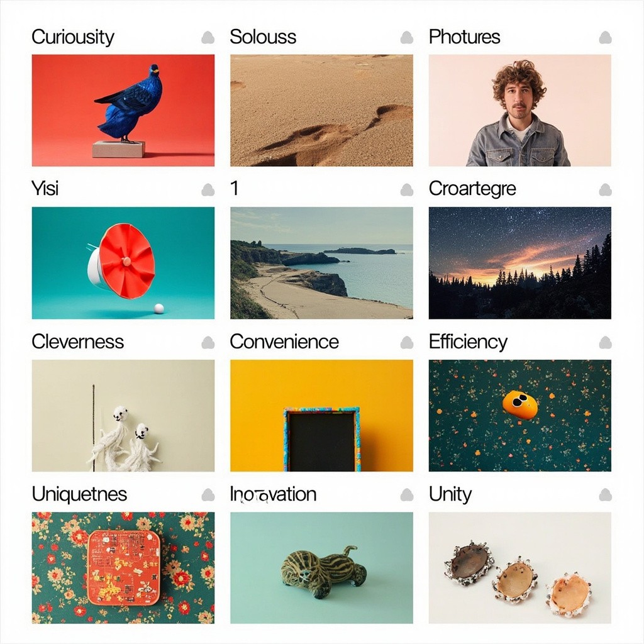Select the yellow background frame thumbnail
Screen dimensions: 644x644
[x=321, y=416]
